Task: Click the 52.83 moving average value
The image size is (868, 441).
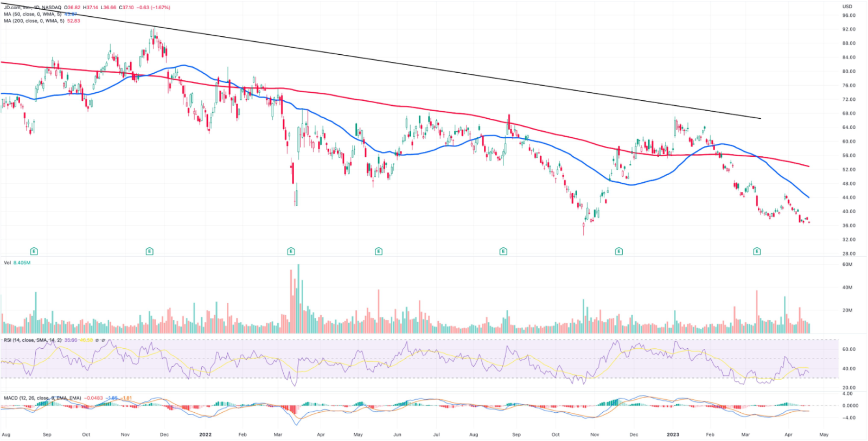Action: tap(74, 21)
